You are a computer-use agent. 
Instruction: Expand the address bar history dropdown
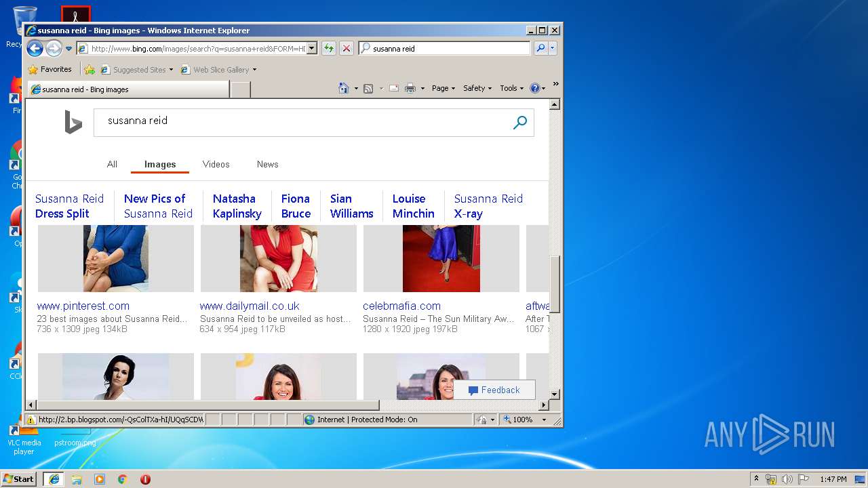tap(312, 48)
